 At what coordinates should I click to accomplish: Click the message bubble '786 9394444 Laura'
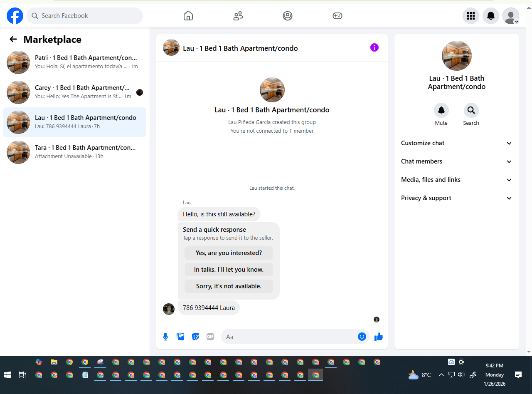pos(209,308)
